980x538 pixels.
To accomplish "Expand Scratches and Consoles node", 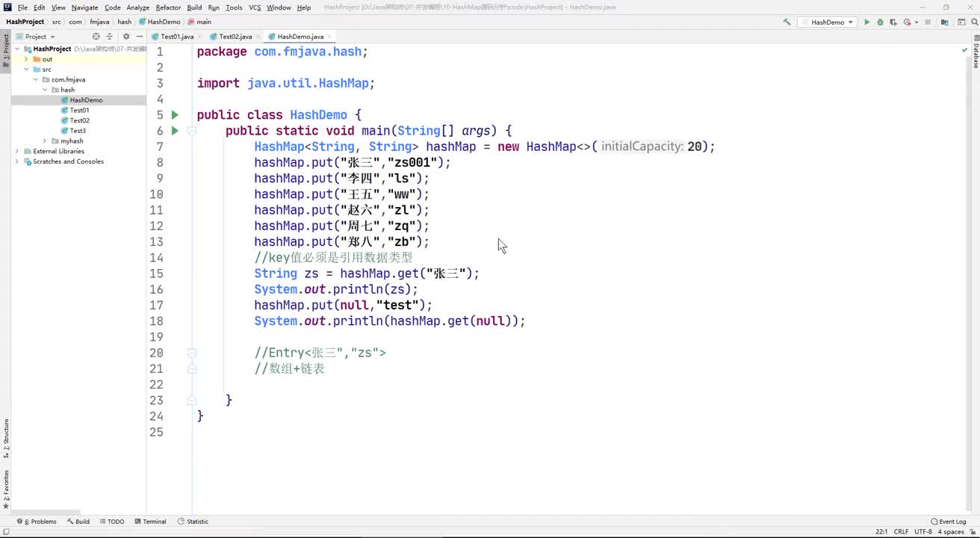I will click(x=17, y=161).
